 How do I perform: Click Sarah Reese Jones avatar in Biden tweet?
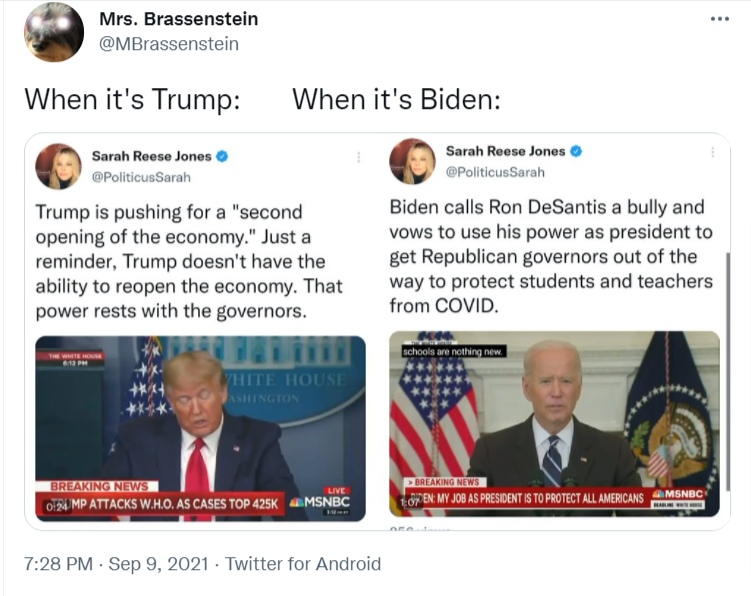412,161
